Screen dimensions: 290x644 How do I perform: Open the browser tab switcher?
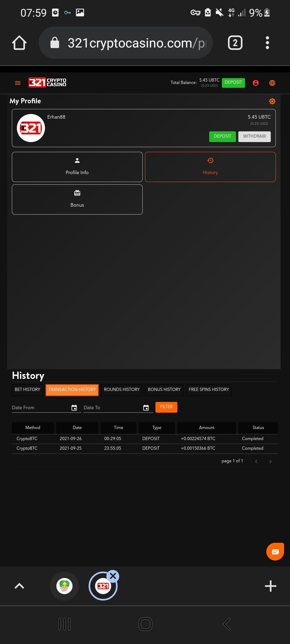[x=235, y=43]
